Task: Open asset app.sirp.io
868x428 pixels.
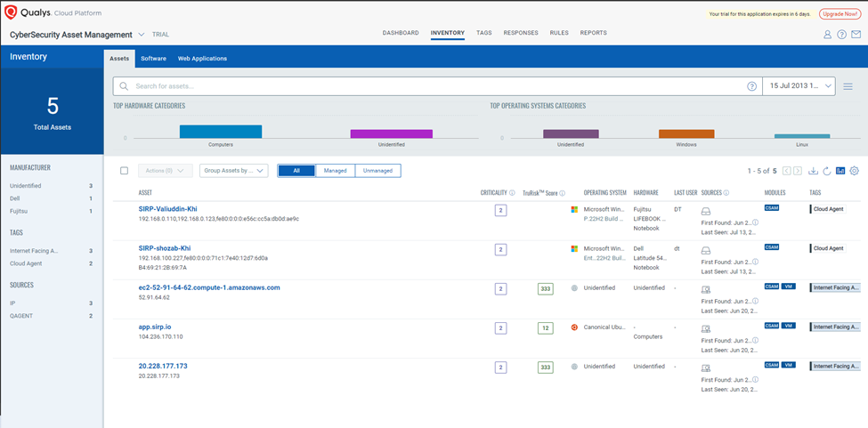Action: [154, 327]
